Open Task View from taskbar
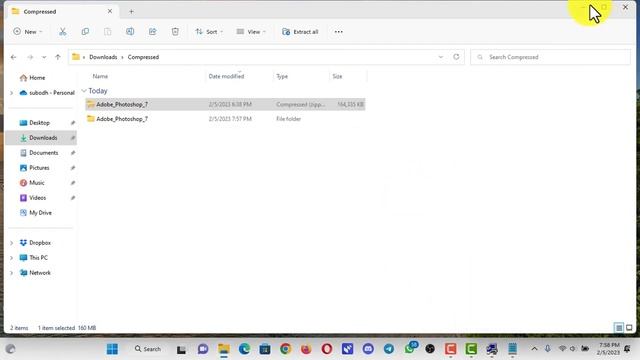 tap(181, 349)
